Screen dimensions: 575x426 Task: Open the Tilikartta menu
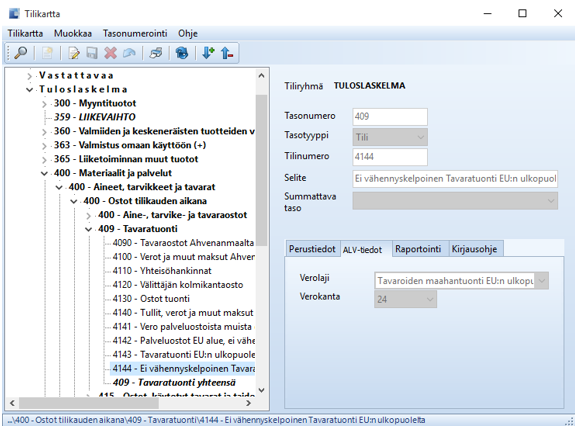tap(25, 33)
